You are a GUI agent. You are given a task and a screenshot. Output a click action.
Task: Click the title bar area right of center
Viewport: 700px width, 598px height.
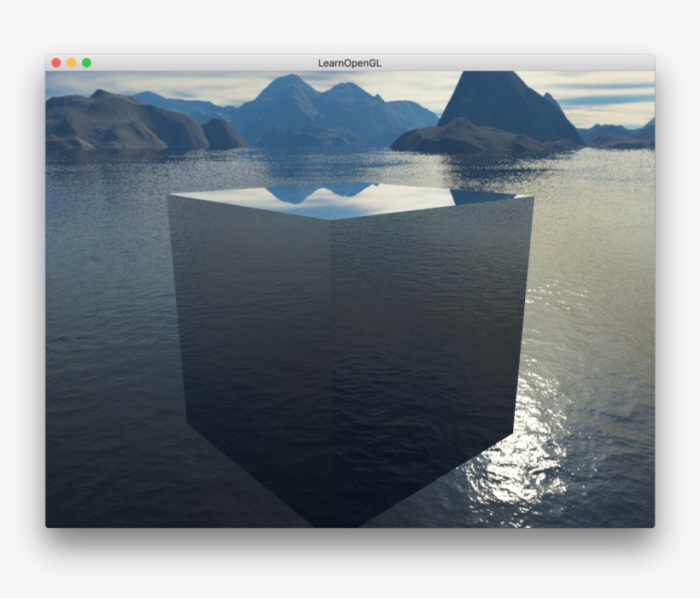(512, 62)
